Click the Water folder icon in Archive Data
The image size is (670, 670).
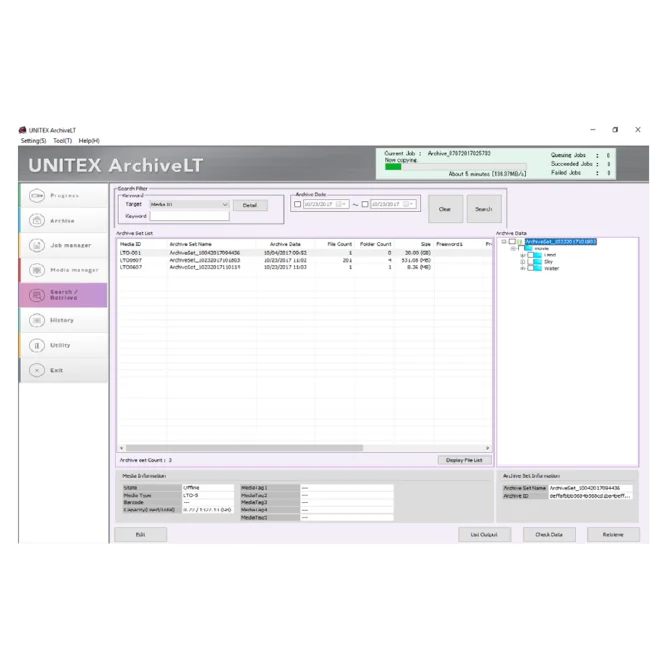pos(538,268)
